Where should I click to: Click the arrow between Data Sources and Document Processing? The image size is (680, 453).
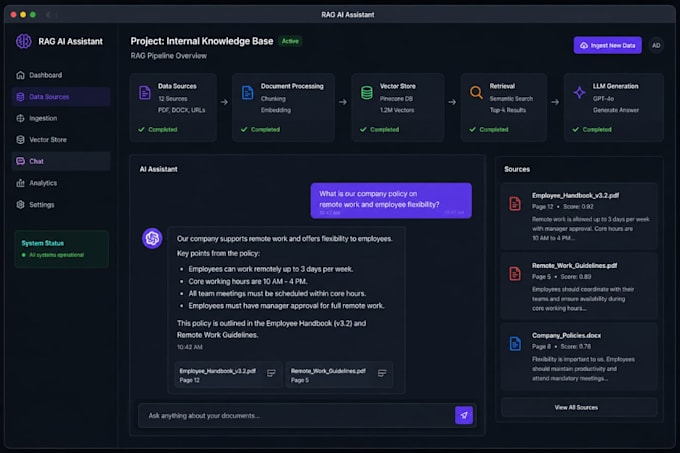[x=224, y=102]
